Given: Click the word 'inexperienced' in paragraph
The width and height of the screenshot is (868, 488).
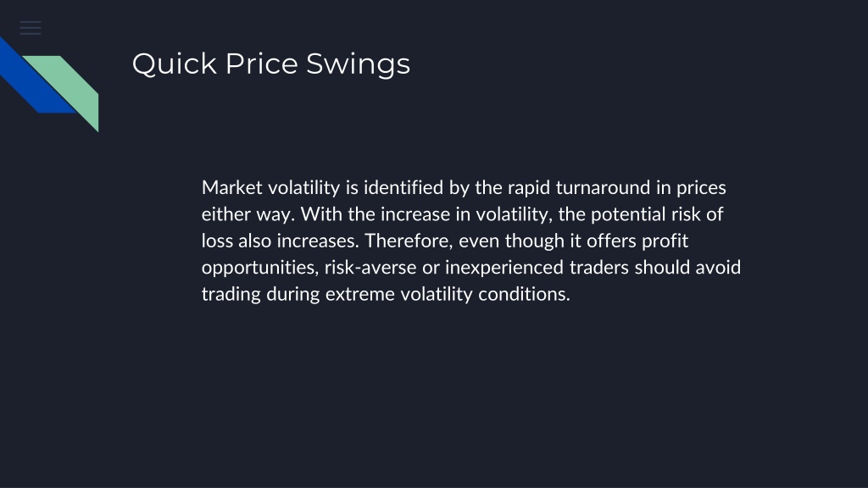Looking at the screenshot, I should [x=504, y=267].
